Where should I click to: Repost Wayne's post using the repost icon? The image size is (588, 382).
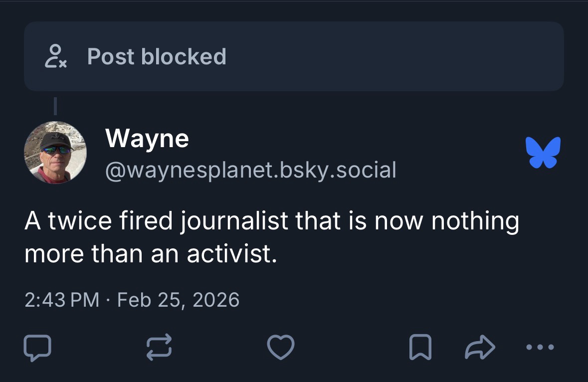click(x=159, y=347)
